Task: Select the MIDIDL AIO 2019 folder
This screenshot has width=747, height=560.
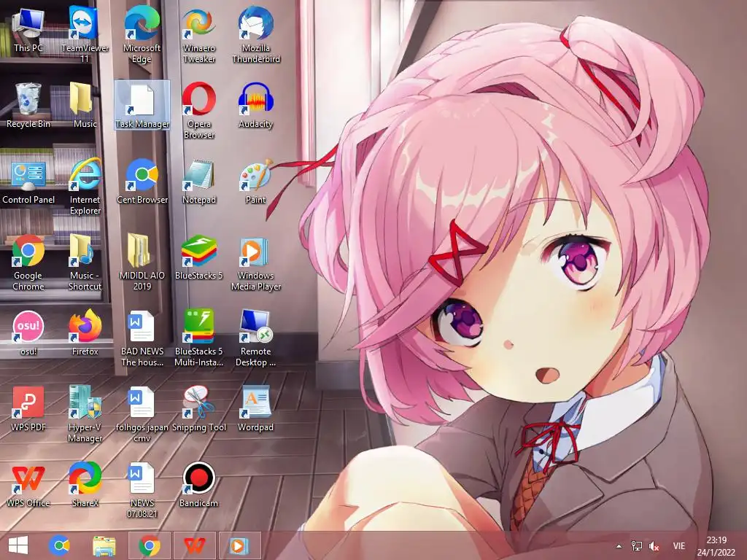Action: 142,262
